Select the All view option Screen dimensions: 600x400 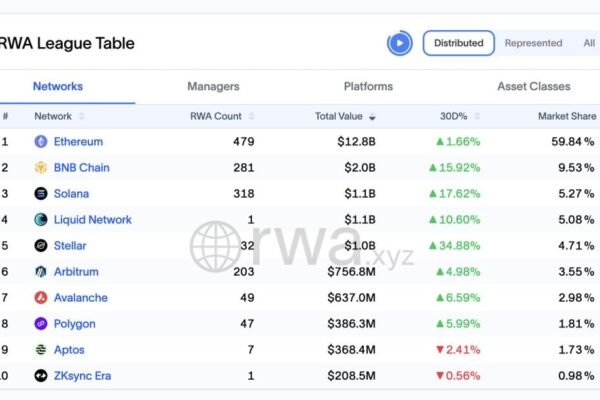pyautogui.click(x=588, y=43)
